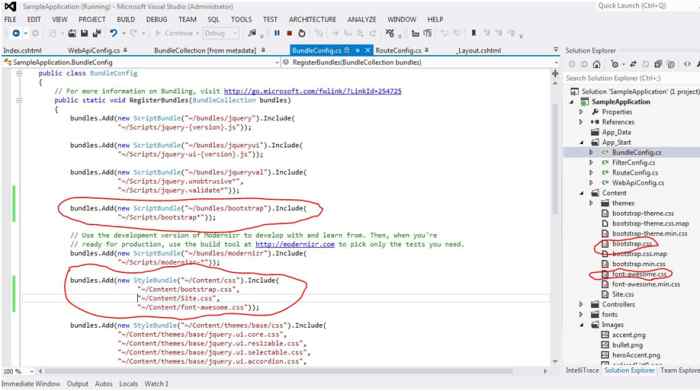Click the Show All Files icon
700x391 pixels.
671,65
